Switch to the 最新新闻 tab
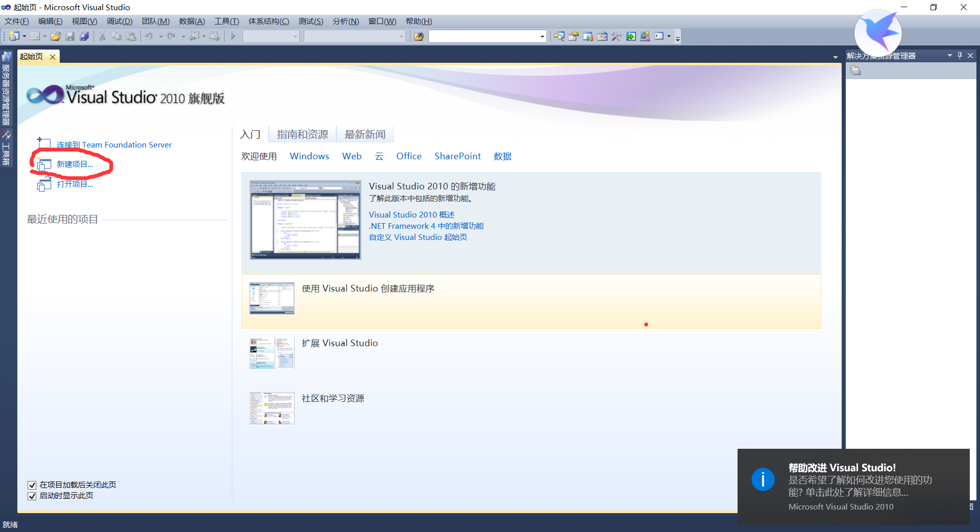Screen dimensions: 980x532 (365, 134)
